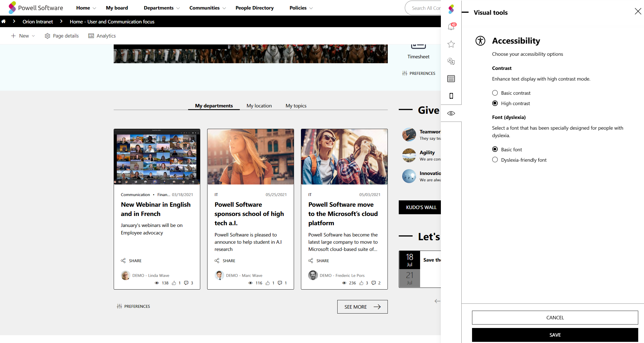Viewport: 644px width, 343px height.
Task: Open the news reader icon in sidebar
Action: pos(451,79)
